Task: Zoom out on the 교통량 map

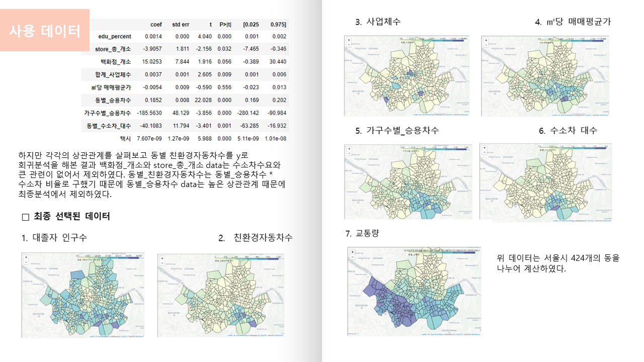Action: (352, 256)
